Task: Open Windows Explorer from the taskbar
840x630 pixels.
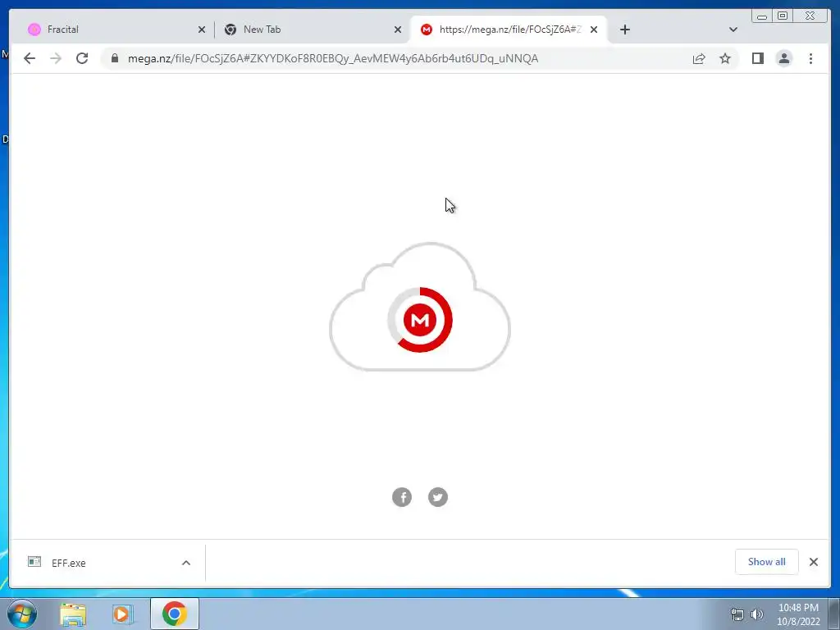Action: [x=73, y=614]
